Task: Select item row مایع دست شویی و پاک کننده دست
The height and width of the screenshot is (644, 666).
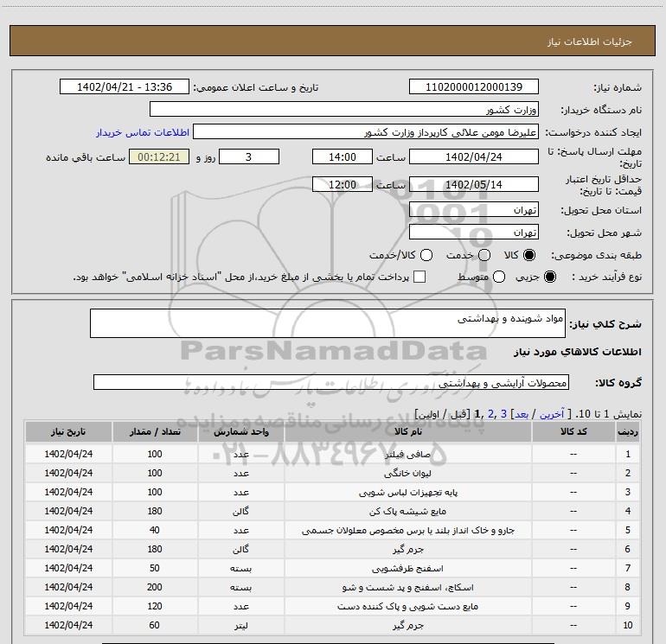Action: (x=332, y=606)
